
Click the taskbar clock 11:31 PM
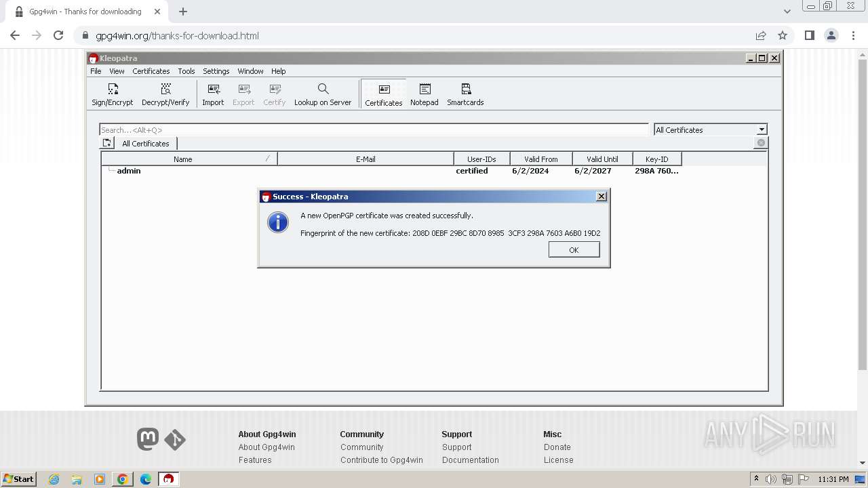coord(833,479)
